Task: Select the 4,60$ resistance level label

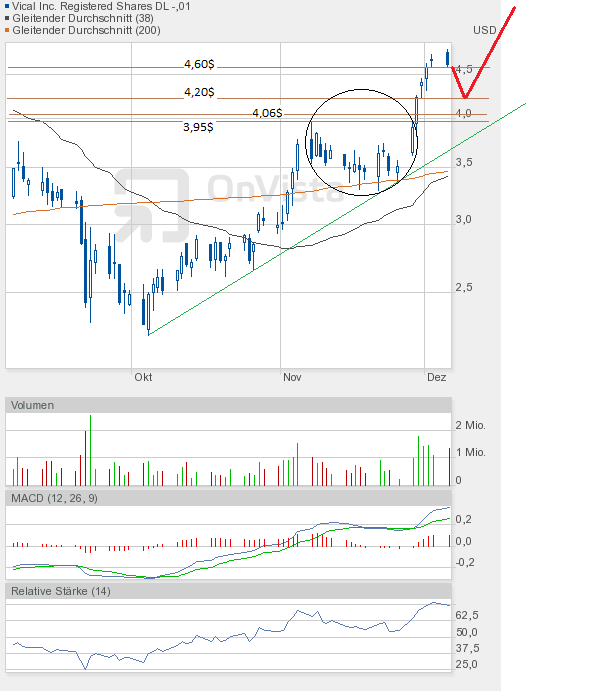Action: (x=199, y=64)
